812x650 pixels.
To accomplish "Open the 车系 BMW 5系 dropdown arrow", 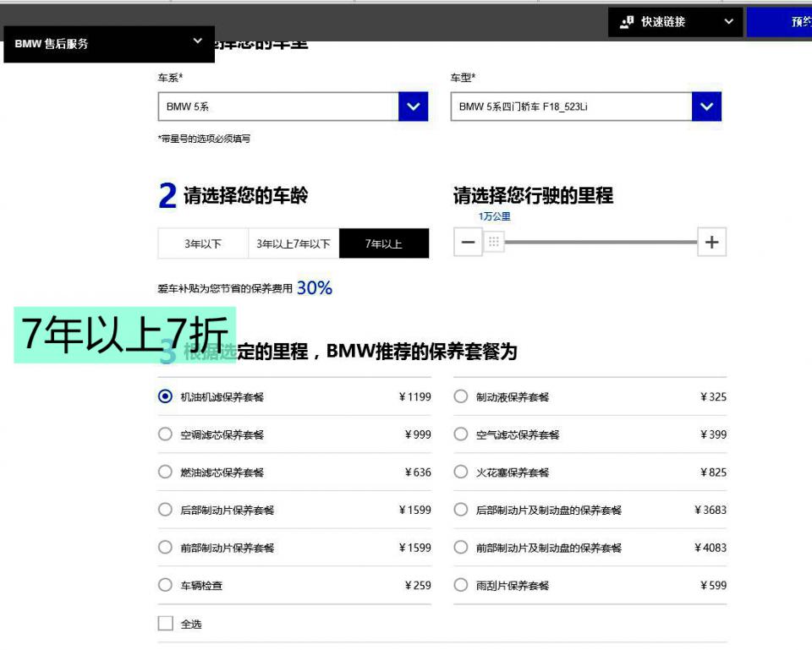I will pyautogui.click(x=414, y=107).
